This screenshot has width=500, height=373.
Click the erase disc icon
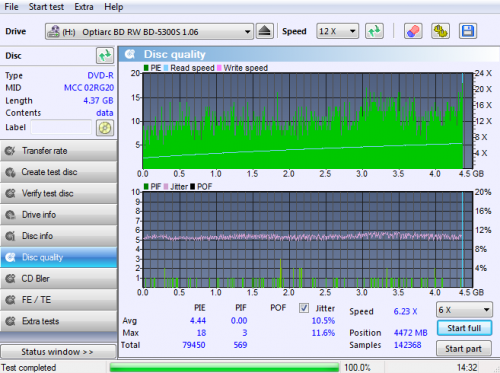click(413, 31)
